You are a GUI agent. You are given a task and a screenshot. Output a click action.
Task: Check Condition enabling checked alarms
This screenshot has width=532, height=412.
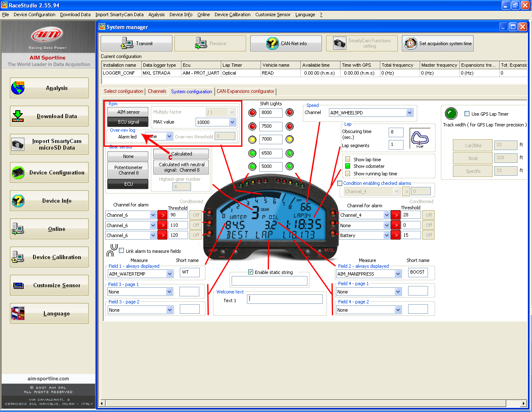[340, 183]
